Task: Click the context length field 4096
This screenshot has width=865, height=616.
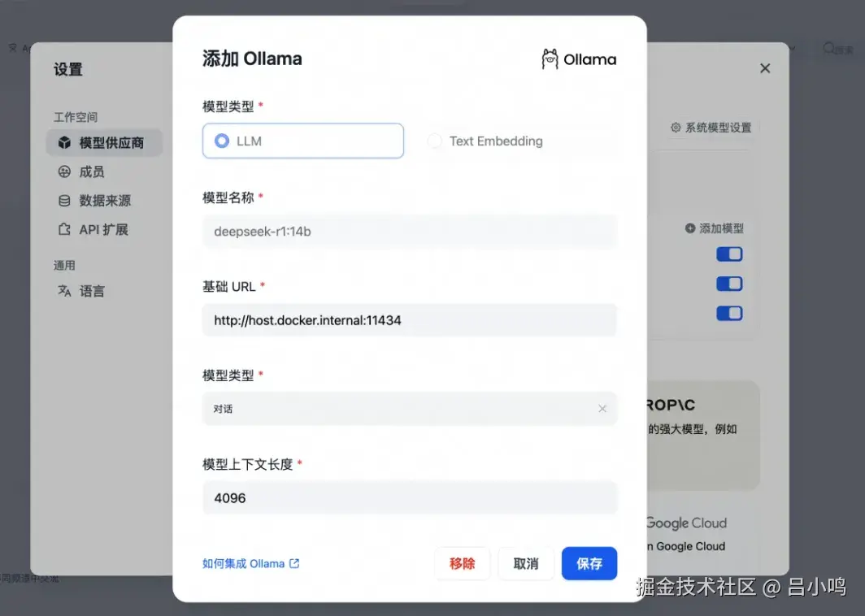Action: [410, 497]
